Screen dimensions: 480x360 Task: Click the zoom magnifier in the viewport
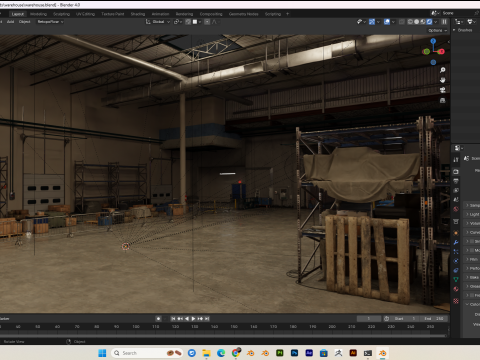(442, 70)
